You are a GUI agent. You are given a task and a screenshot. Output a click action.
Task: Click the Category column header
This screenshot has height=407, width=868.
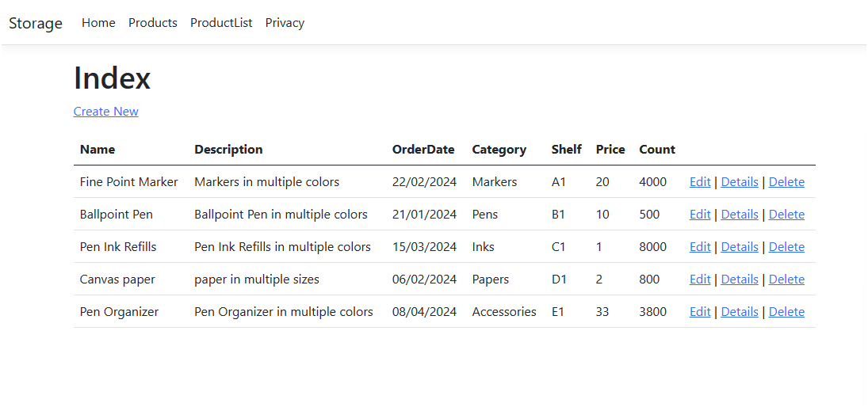(x=499, y=150)
